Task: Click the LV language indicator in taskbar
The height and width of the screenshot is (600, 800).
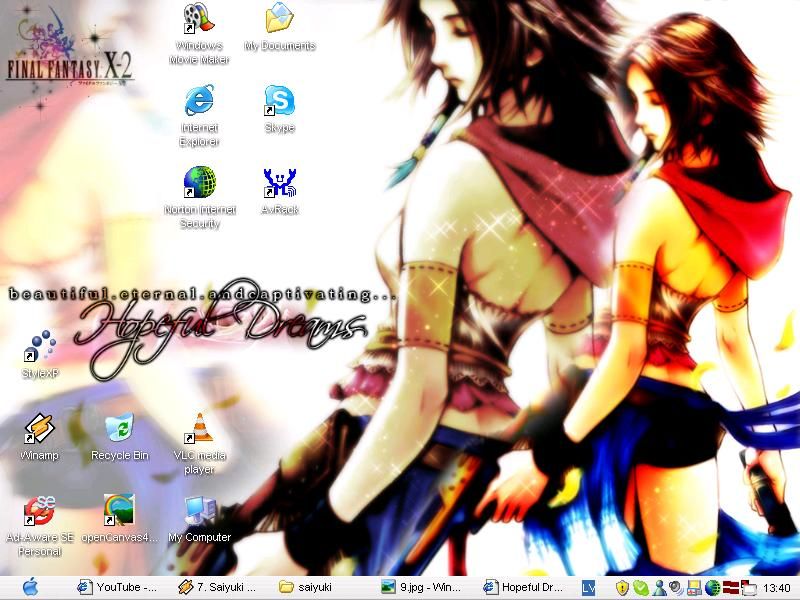Action: point(588,588)
